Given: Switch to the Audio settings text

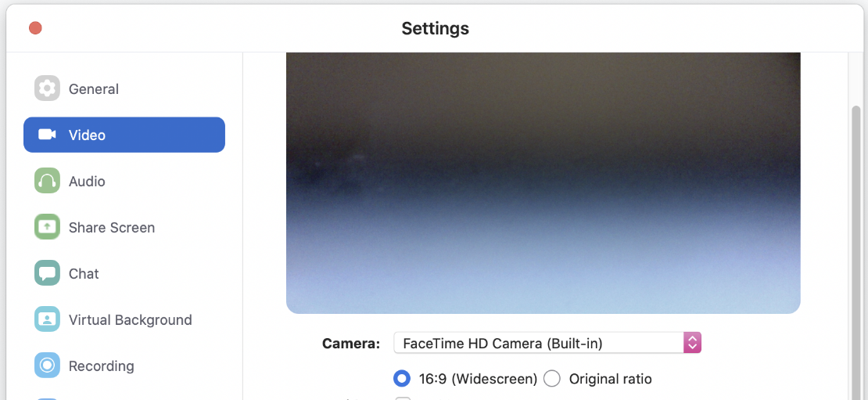Looking at the screenshot, I should click(87, 181).
